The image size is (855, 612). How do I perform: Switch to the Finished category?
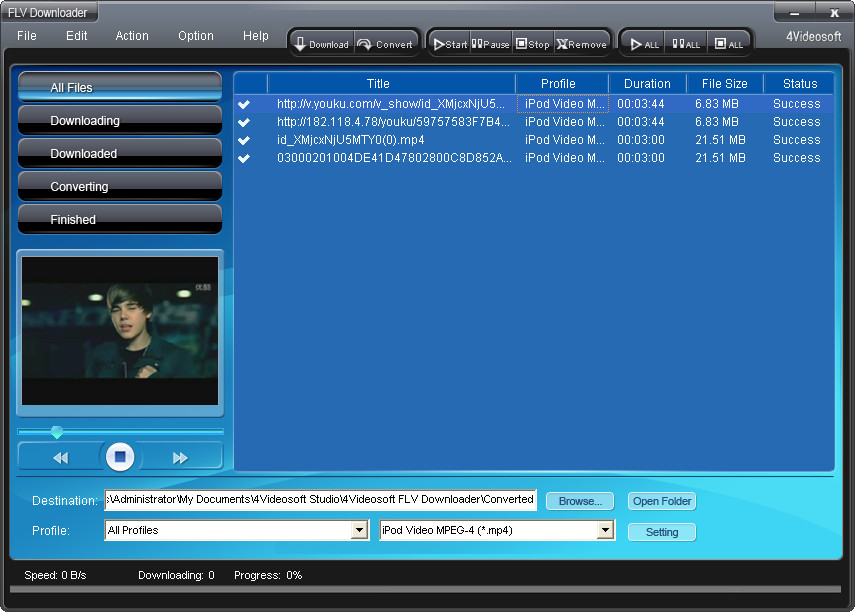pyautogui.click(x=120, y=219)
